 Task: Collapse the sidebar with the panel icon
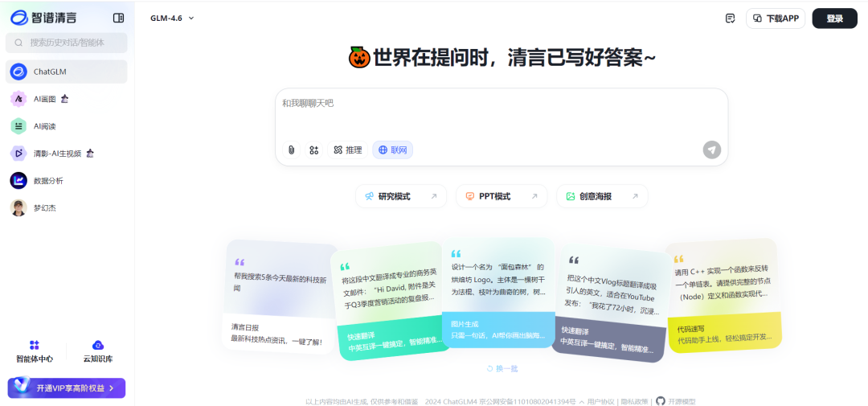tap(119, 18)
